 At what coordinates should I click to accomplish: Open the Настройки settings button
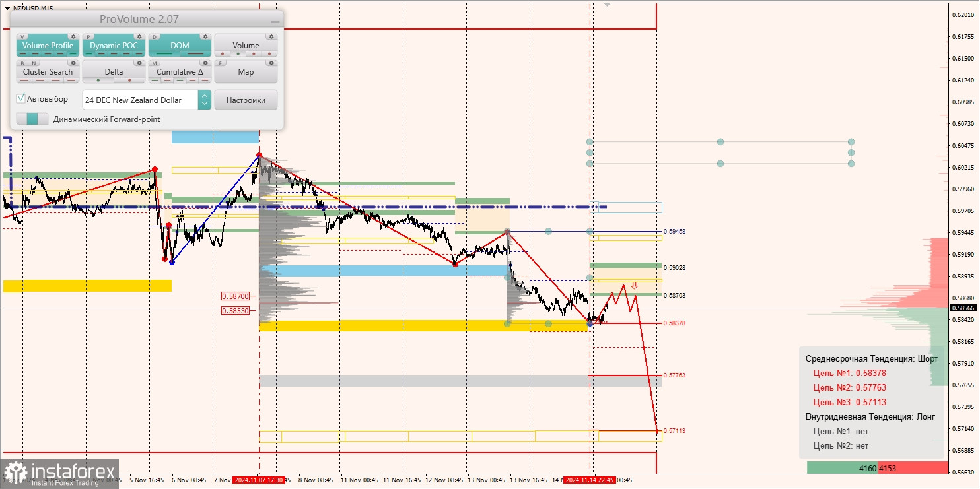click(246, 100)
